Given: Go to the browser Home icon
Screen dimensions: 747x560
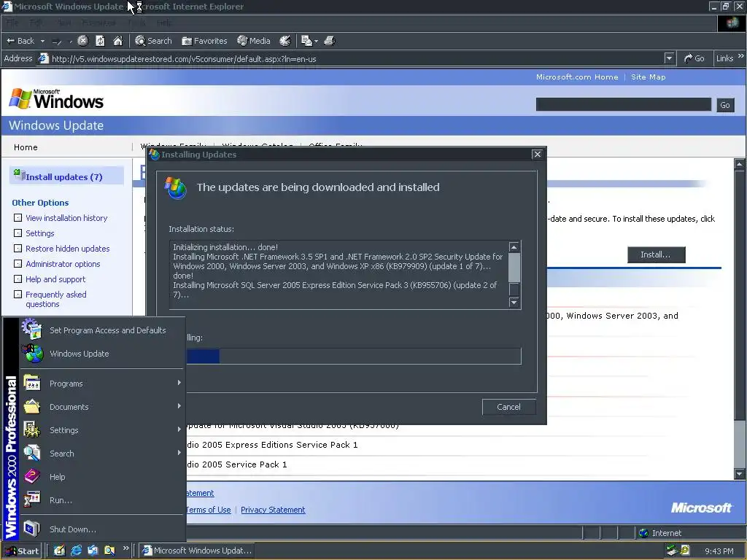Looking at the screenshot, I should [x=117, y=41].
